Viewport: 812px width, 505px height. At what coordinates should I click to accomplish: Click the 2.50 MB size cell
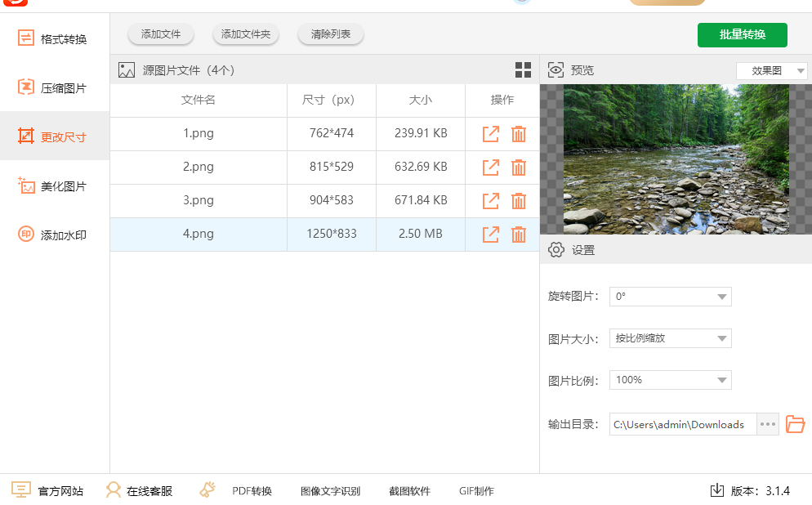pyautogui.click(x=421, y=234)
